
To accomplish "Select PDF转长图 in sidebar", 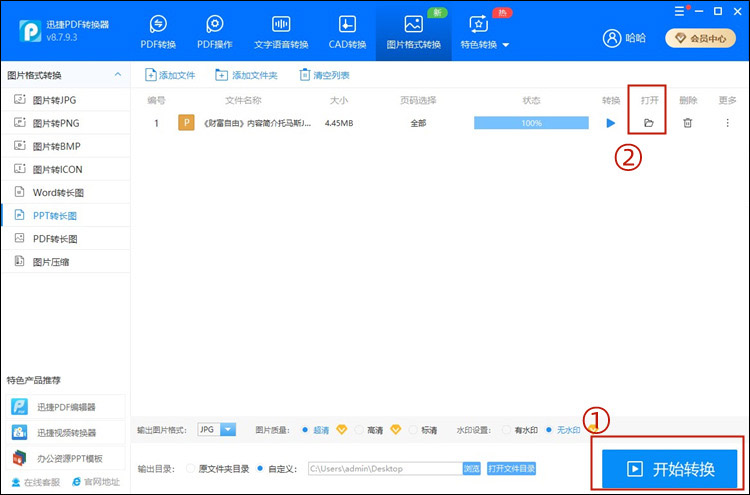I will (66, 239).
